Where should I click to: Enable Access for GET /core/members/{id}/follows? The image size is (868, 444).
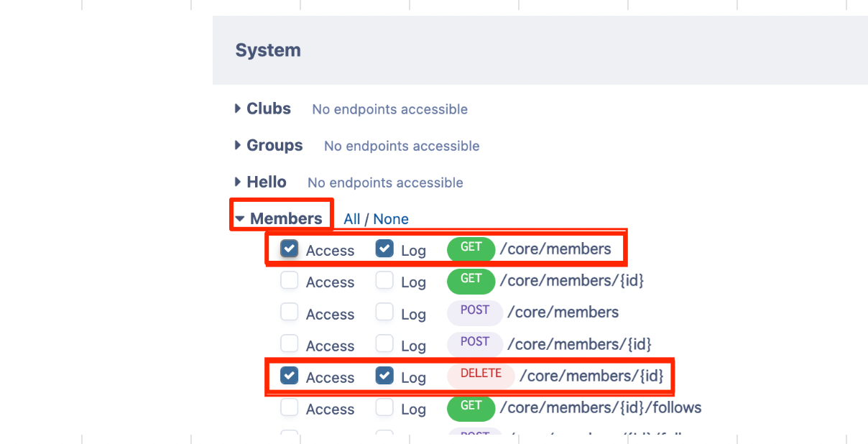pos(290,407)
